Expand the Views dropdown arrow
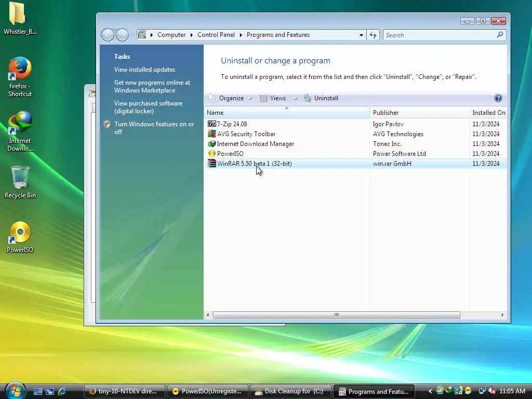The height and width of the screenshot is (399, 532). pyautogui.click(x=295, y=98)
